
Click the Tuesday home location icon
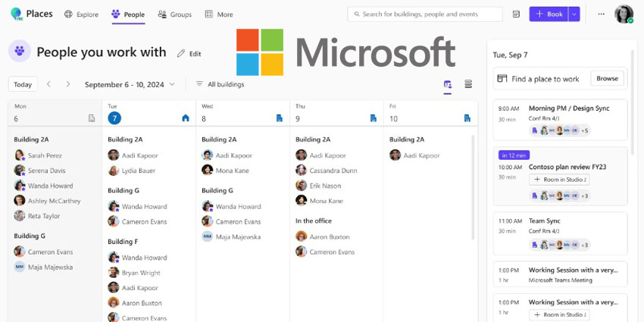pyautogui.click(x=185, y=118)
